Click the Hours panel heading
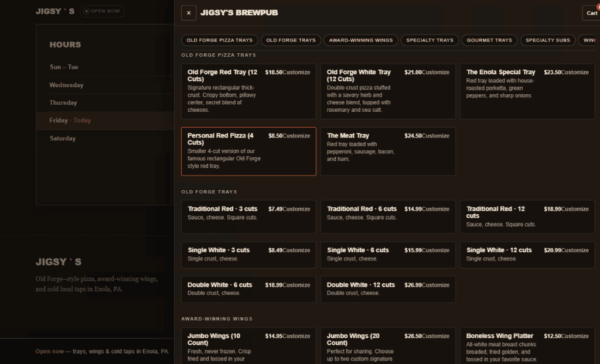Screen dimensions: 600x364 coord(65,44)
